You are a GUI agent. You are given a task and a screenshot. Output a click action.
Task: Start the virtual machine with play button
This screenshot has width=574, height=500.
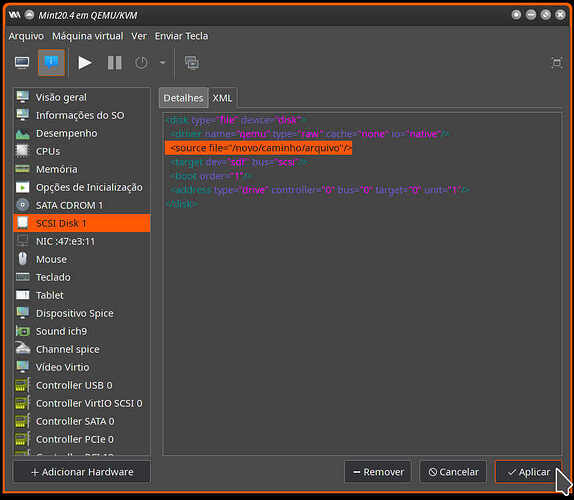[85, 63]
